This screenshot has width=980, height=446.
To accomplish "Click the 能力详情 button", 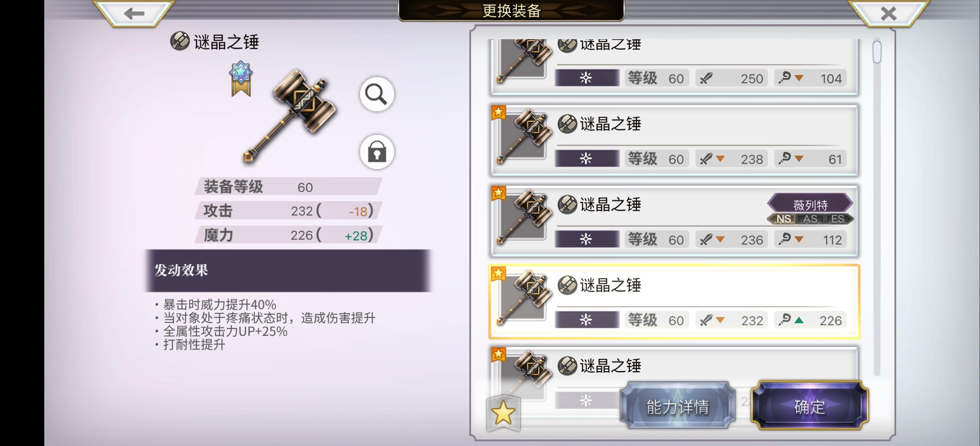I will tap(678, 406).
